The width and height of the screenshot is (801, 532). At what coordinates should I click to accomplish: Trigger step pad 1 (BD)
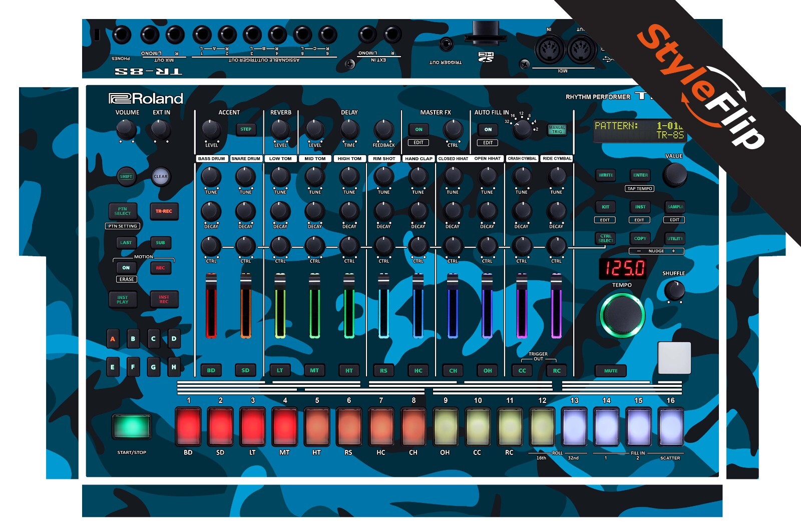[188, 426]
